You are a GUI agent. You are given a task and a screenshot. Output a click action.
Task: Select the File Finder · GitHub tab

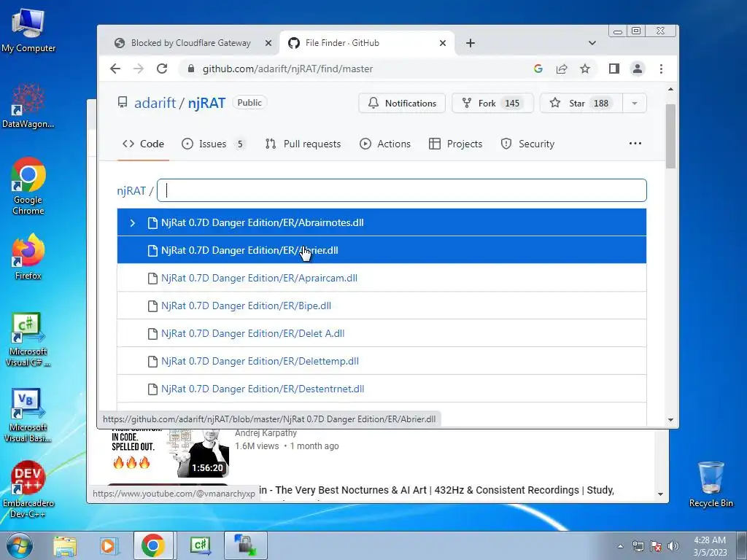pyautogui.click(x=367, y=43)
